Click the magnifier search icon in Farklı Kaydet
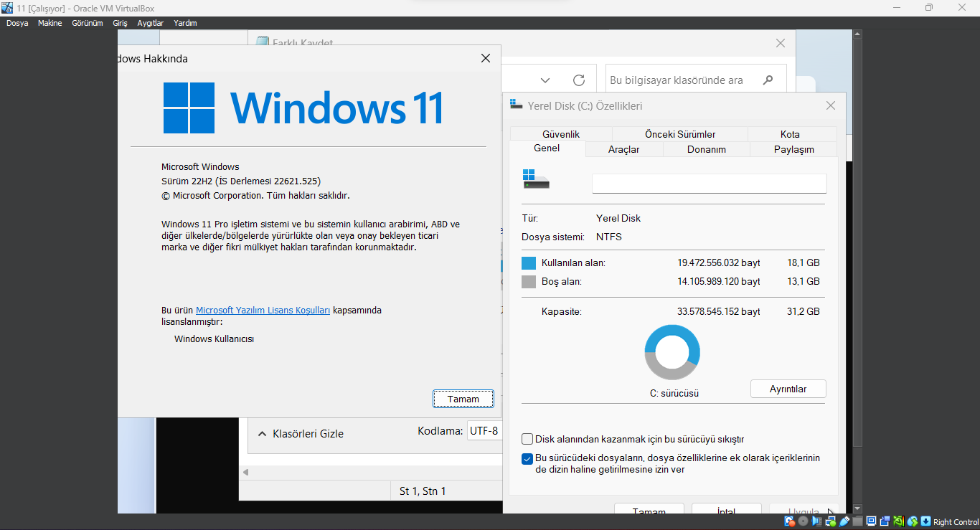The image size is (980, 530). point(768,80)
